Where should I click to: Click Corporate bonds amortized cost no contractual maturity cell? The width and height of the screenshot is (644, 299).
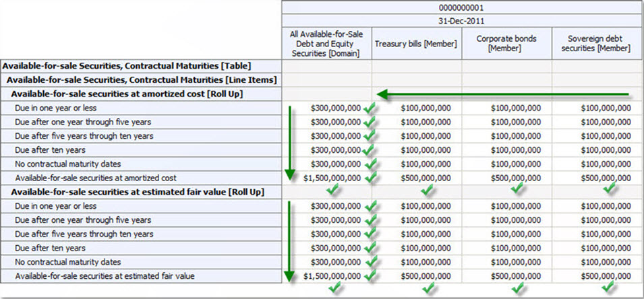(506, 164)
